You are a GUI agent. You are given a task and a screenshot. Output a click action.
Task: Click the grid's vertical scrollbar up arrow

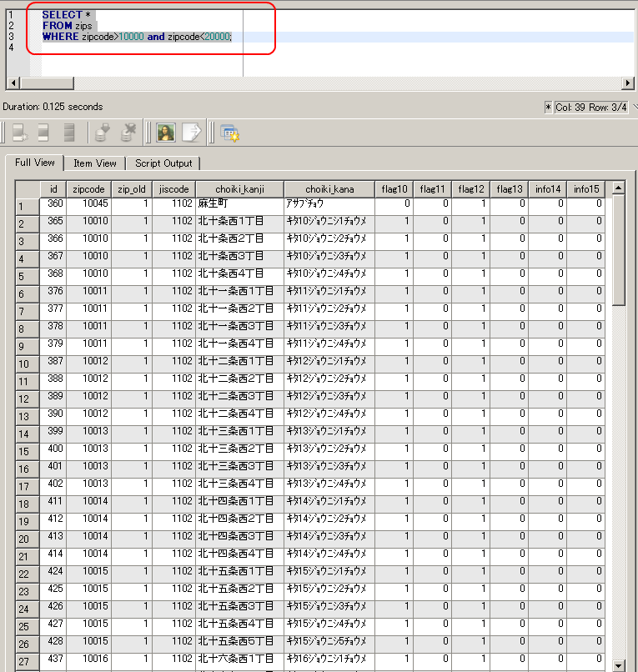pyautogui.click(x=618, y=188)
